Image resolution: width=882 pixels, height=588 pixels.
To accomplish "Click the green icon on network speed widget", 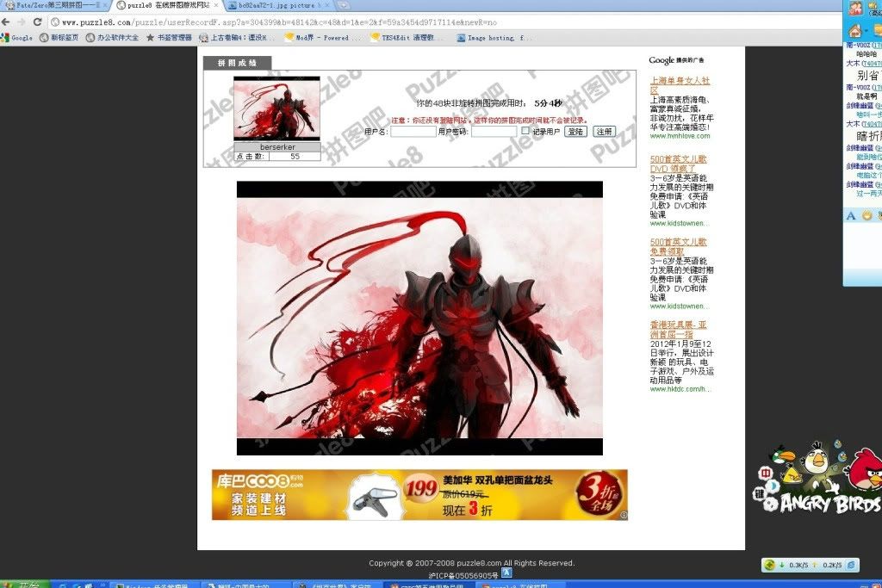I will coord(769,565).
